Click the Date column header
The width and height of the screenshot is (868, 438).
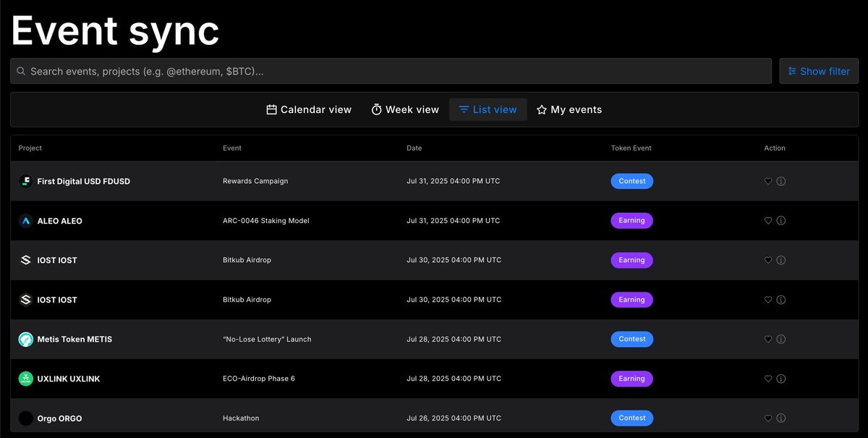pyautogui.click(x=414, y=148)
